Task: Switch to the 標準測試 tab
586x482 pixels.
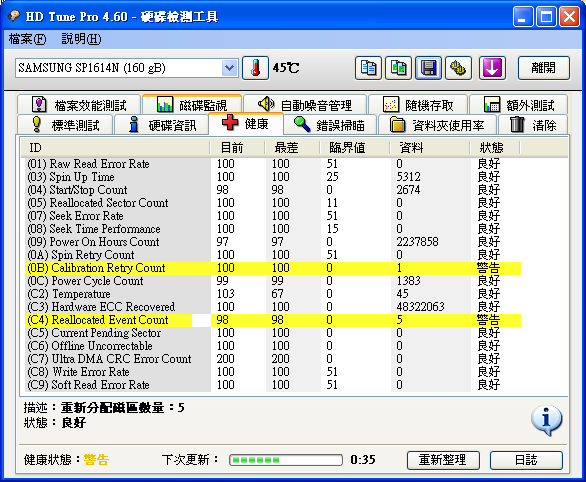Action: 65,125
